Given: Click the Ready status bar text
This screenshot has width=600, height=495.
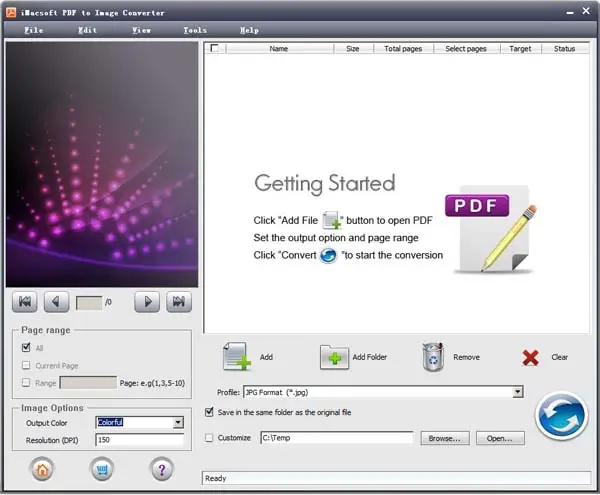Looking at the screenshot, I should coord(215,478).
